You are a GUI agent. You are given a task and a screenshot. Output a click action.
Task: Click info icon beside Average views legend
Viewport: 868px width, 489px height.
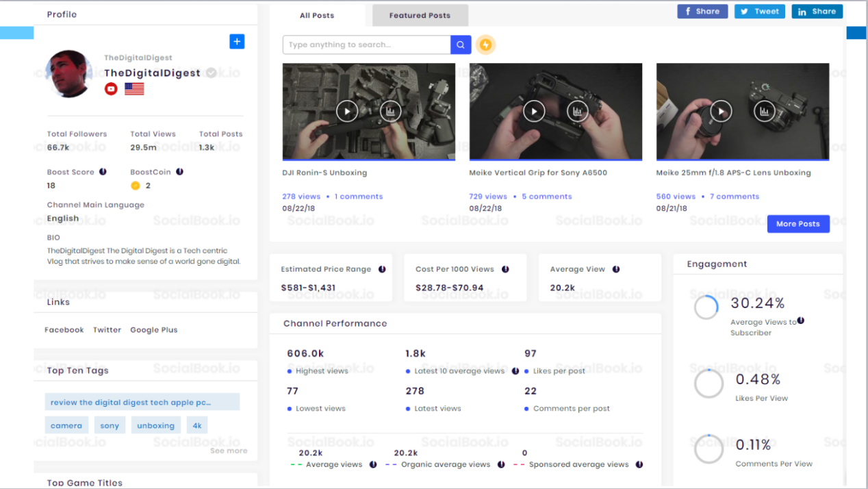pyautogui.click(x=373, y=464)
